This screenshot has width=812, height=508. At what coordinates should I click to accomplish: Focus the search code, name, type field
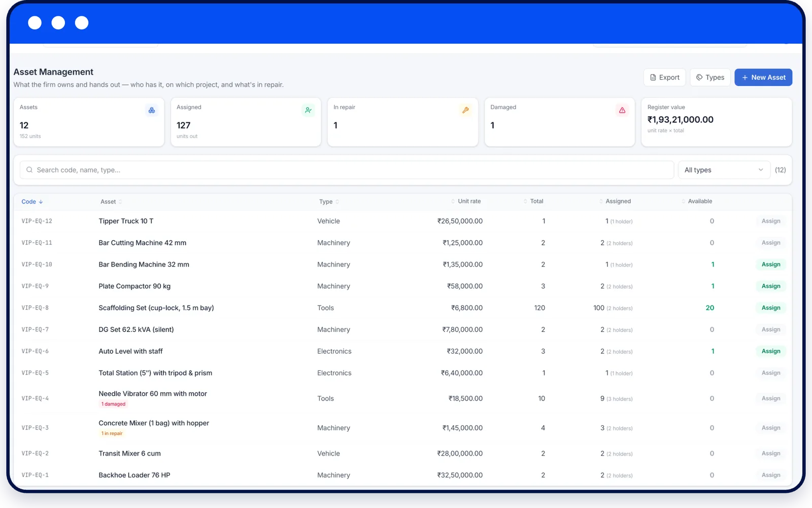(347, 170)
